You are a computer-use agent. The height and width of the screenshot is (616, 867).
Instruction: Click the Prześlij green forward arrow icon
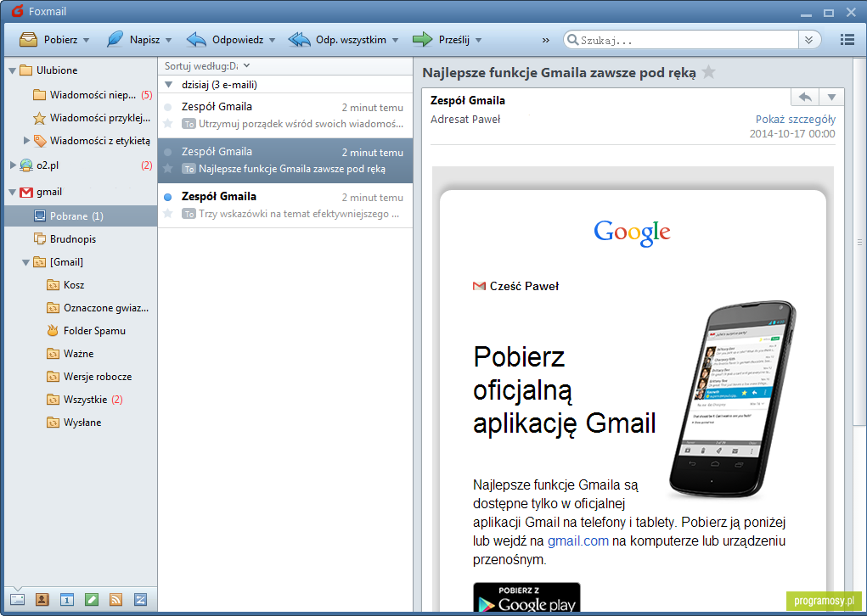422,39
